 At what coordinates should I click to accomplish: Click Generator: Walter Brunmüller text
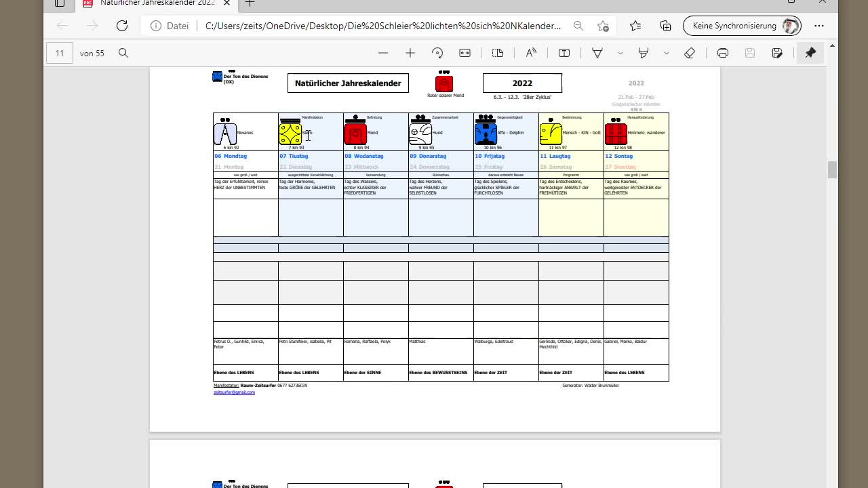click(x=591, y=386)
